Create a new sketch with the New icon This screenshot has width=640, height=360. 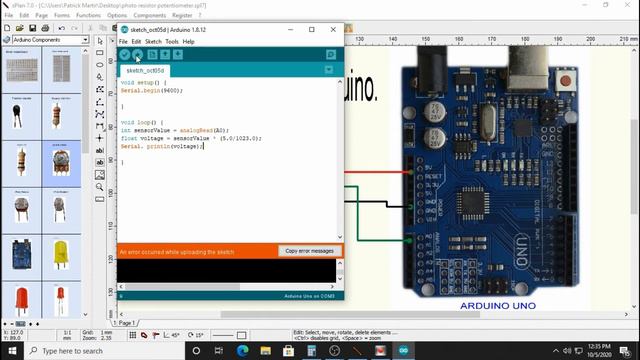[x=152, y=55]
